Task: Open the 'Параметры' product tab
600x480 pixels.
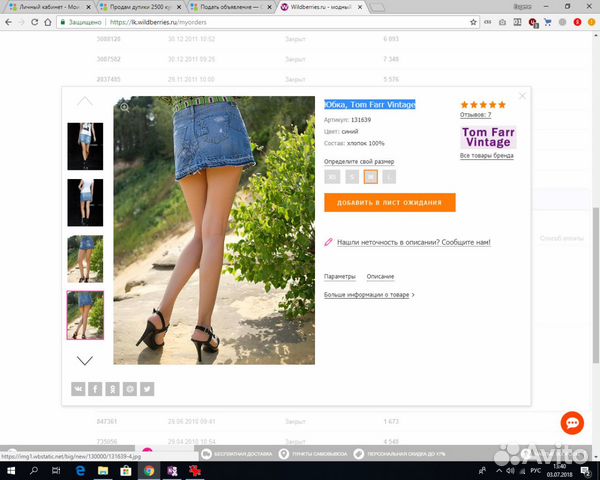Action: click(340, 276)
